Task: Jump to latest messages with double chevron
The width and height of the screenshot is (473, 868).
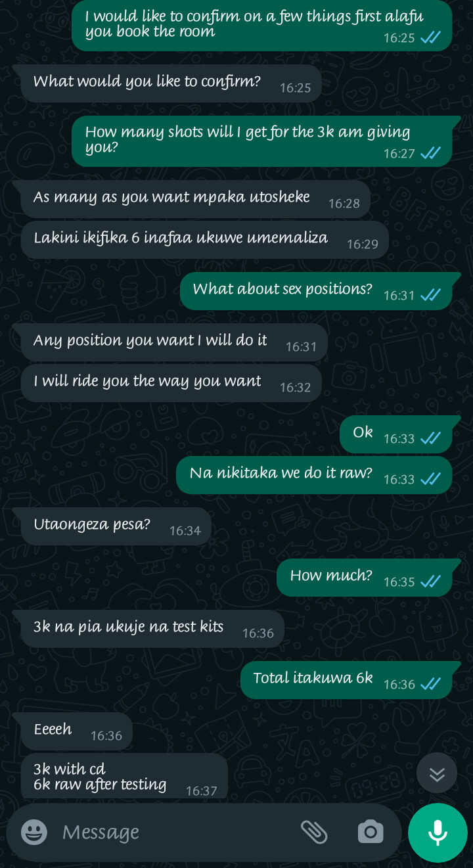Action: 437,775
